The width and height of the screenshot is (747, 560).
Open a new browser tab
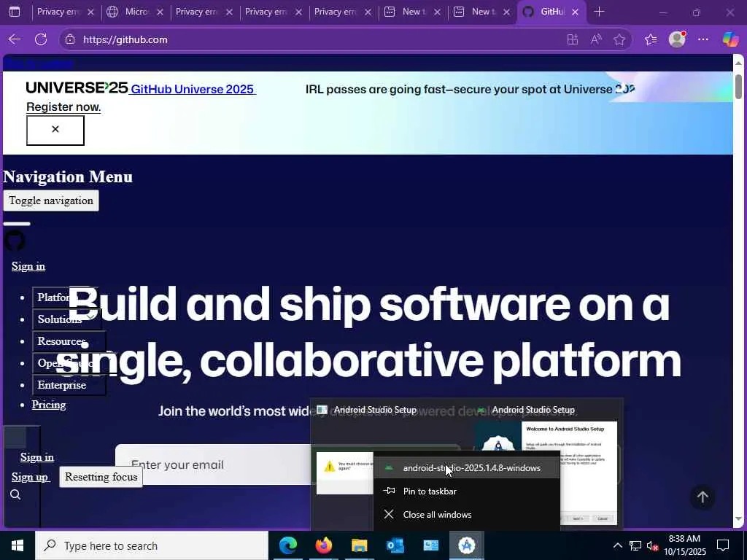(x=600, y=12)
